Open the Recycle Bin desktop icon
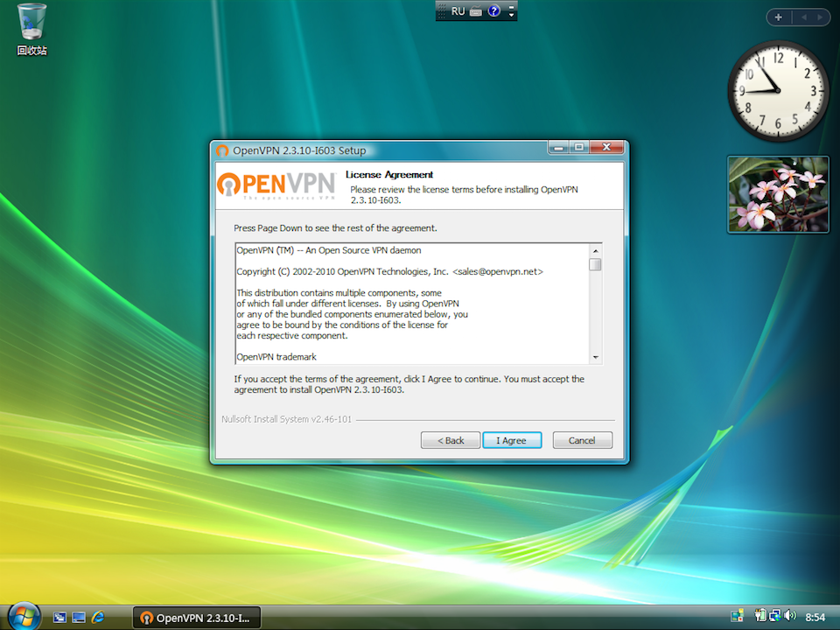This screenshot has height=630, width=840. 31,26
